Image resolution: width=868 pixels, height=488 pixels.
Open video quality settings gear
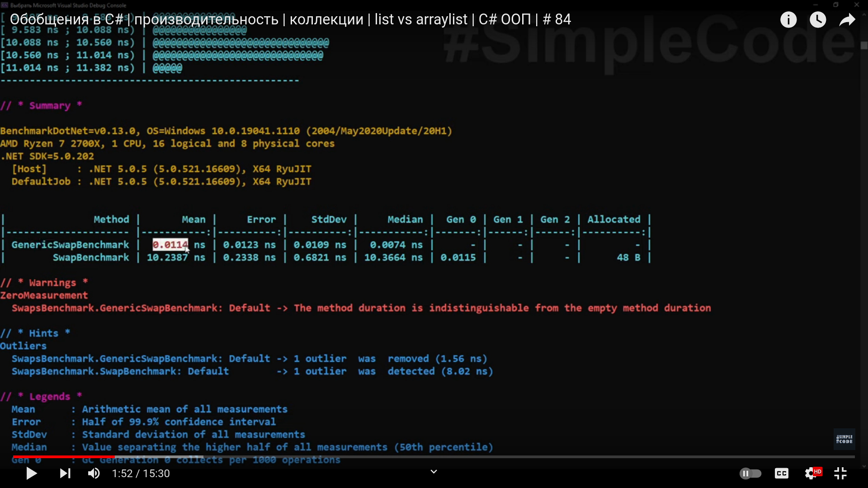pos(811,473)
